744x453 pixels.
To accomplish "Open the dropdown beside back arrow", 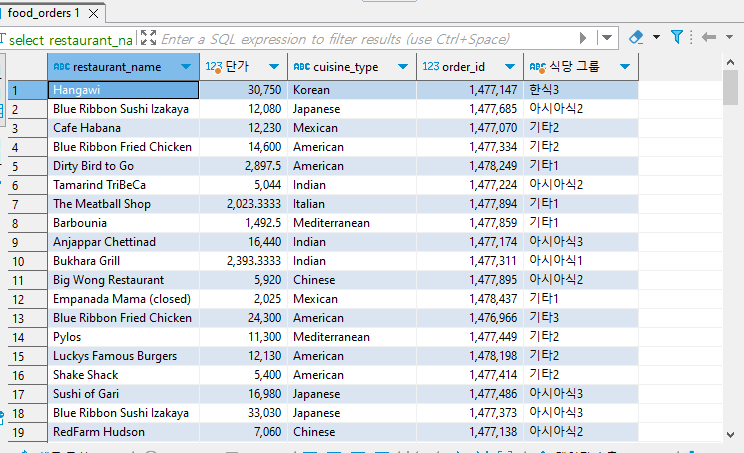I will click(x=729, y=37).
